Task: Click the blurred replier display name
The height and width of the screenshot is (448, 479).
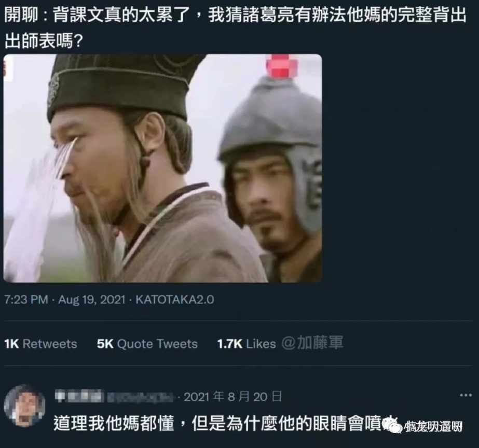Action: pyautogui.click(x=79, y=396)
